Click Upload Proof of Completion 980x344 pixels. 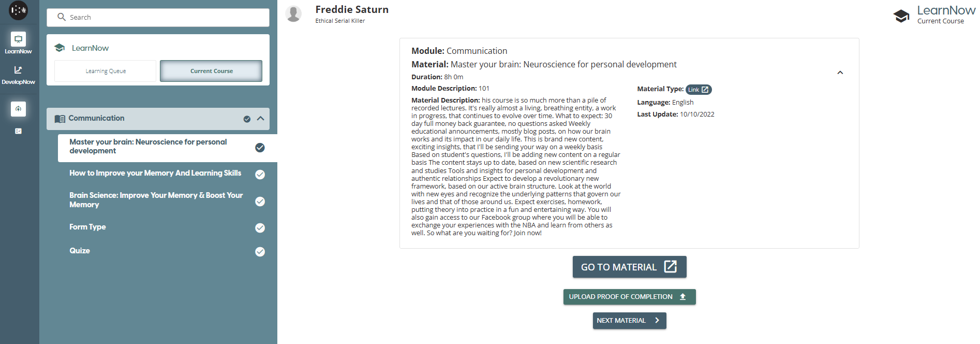tap(629, 297)
